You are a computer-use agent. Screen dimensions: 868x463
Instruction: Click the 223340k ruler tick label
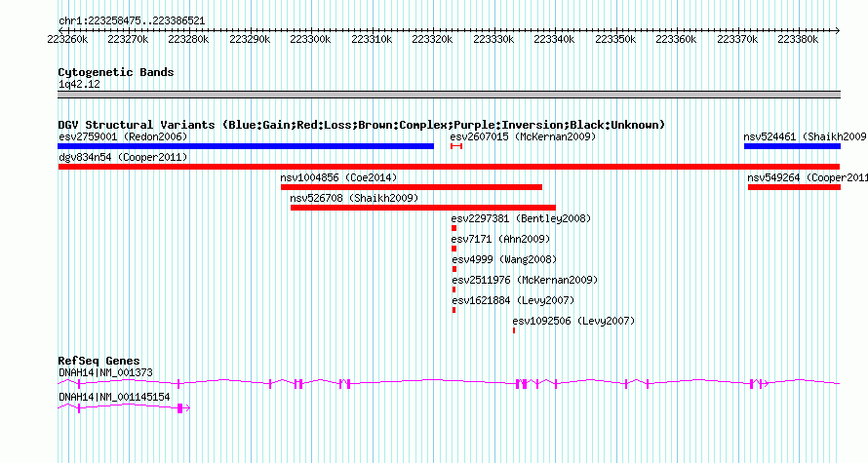point(554,39)
